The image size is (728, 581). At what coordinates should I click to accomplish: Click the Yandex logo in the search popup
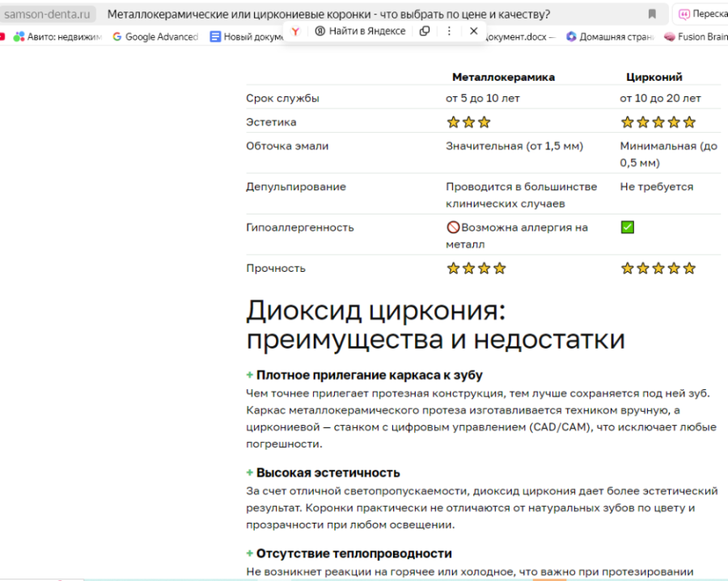pyautogui.click(x=296, y=31)
